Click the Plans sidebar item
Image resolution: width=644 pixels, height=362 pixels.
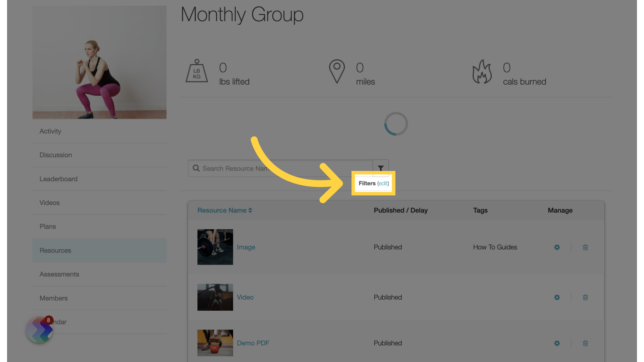click(47, 226)
